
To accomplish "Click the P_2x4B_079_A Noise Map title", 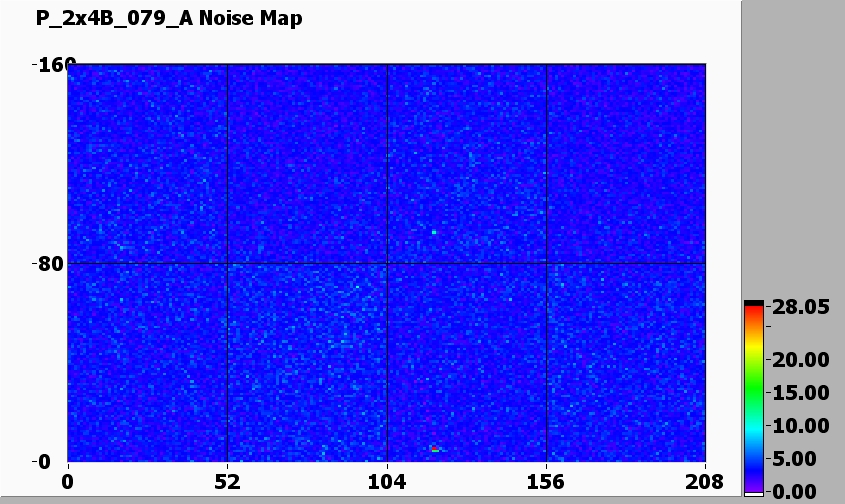I will (169, 19).
